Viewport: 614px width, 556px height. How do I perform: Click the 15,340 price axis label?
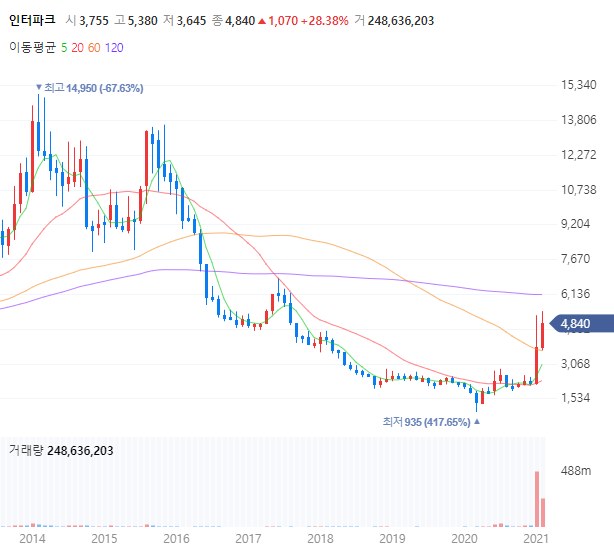(578, 85)
